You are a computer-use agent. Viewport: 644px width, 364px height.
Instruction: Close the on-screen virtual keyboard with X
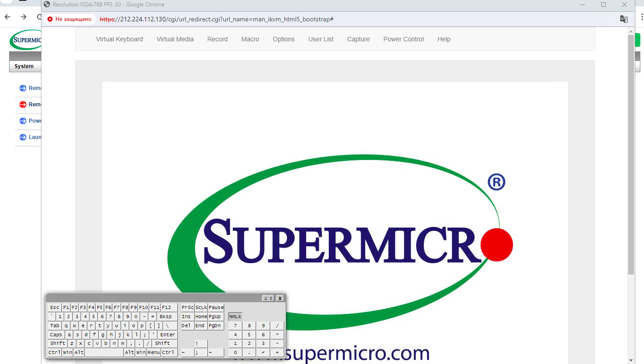tap(280, 299)
